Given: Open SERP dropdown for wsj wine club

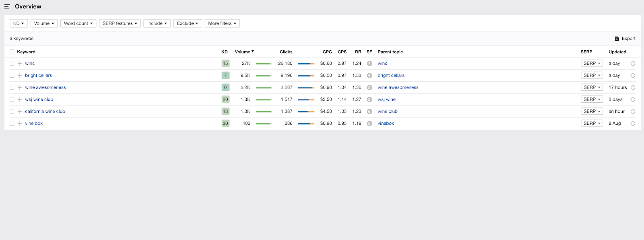Looking at the screenshot, I should (592, 99).
